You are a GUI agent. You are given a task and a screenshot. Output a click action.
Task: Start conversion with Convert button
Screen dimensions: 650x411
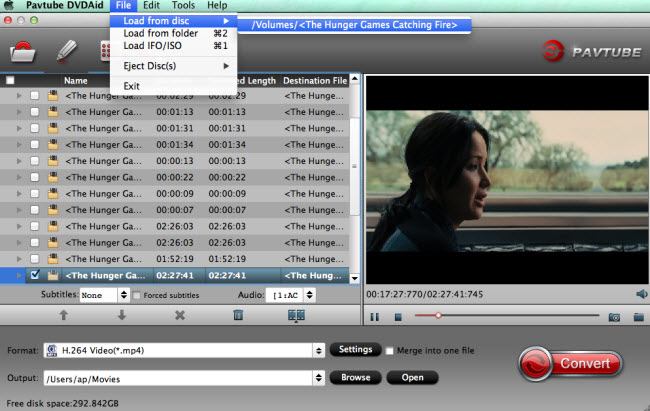(x=571, y=364)
